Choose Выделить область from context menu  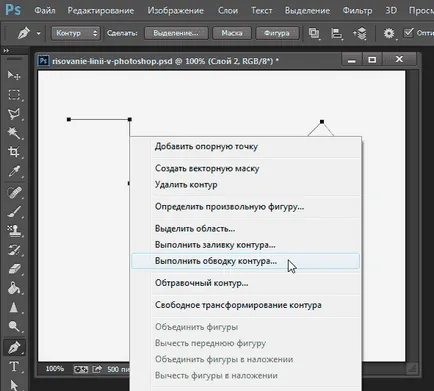(x=245, y=229)
